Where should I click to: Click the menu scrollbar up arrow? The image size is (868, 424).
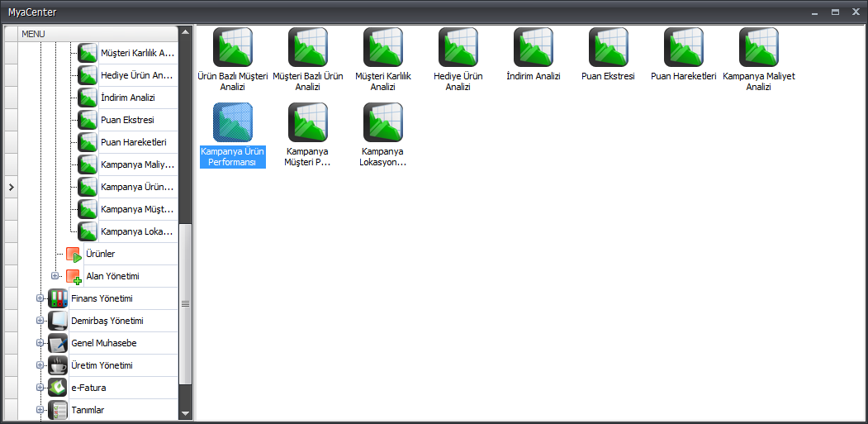click(x=186, y=31)
